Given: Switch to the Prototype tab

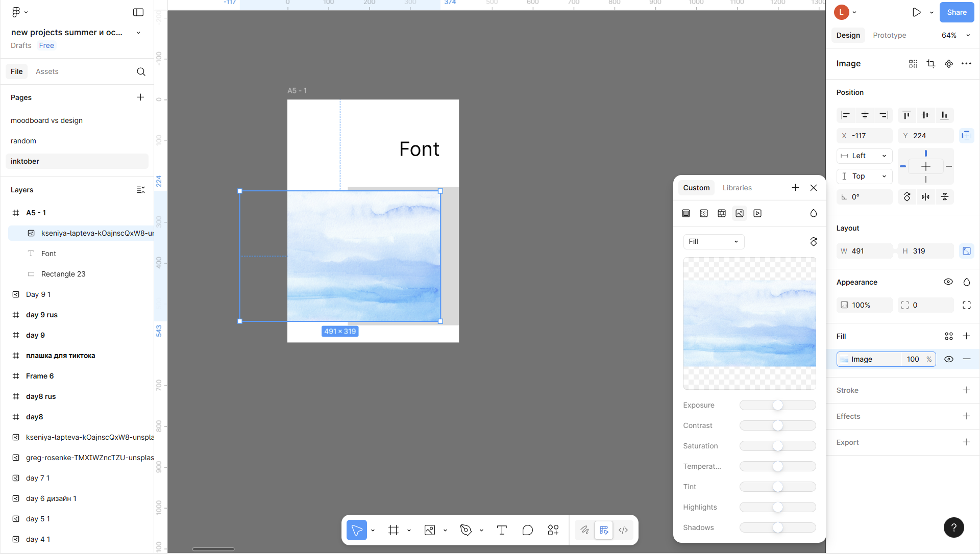Looking at the screenshot, I should click(x=889, y=35).
